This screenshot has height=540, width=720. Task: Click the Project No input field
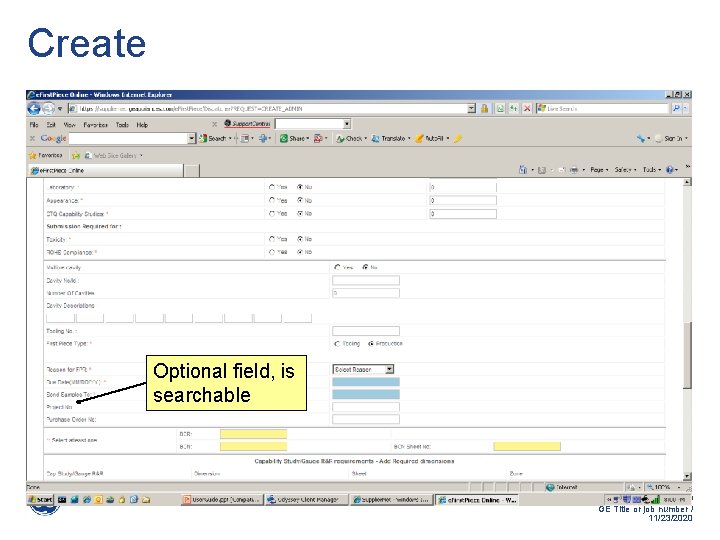366,407
